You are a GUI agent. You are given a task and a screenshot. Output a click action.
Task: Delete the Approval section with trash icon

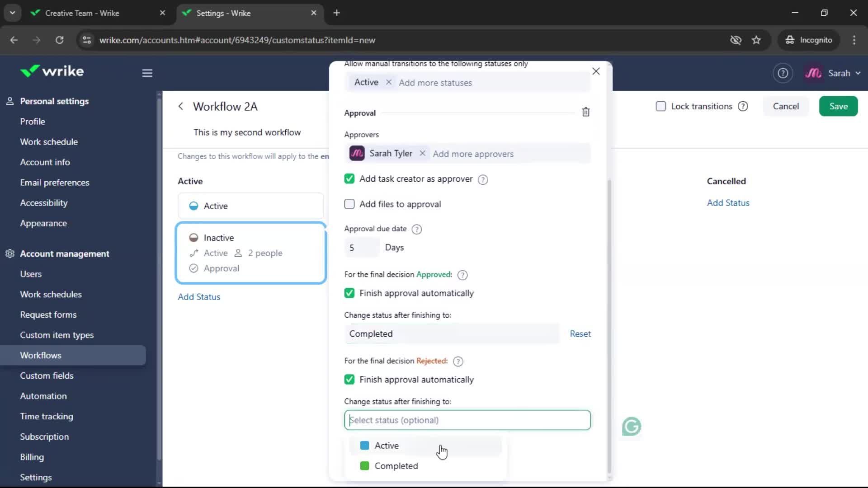click(x=585, y=112)
